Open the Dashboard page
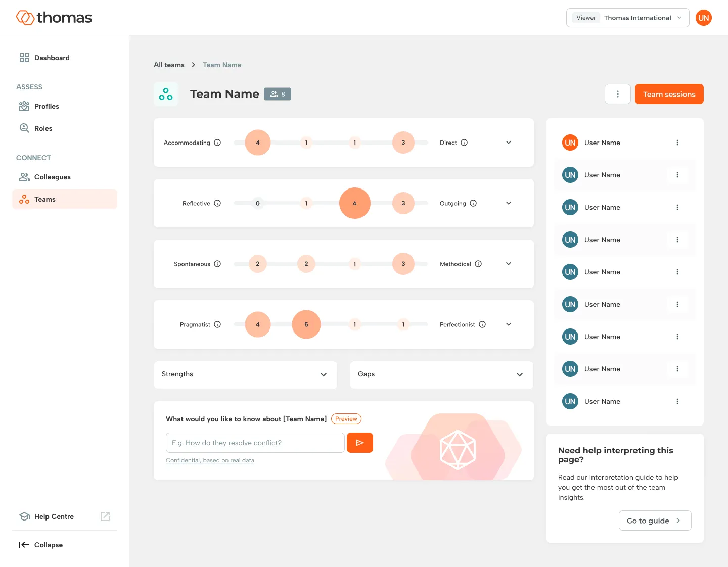 click(65, 58)
